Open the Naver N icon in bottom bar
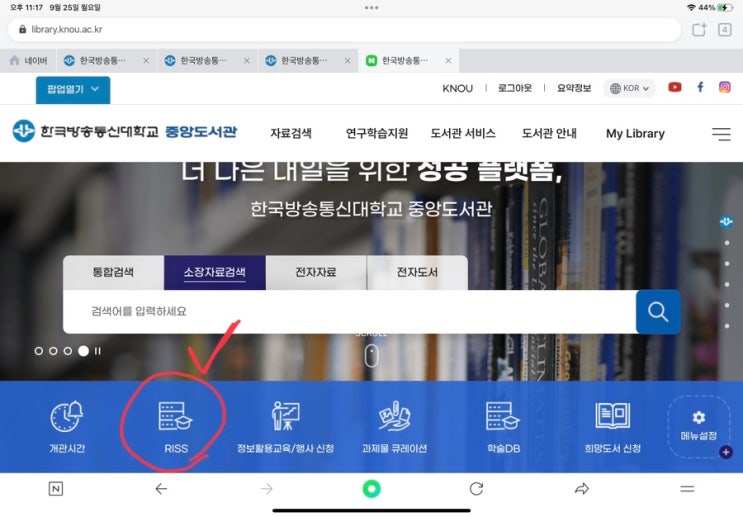743x517 pixels. (x=55, y=489)
